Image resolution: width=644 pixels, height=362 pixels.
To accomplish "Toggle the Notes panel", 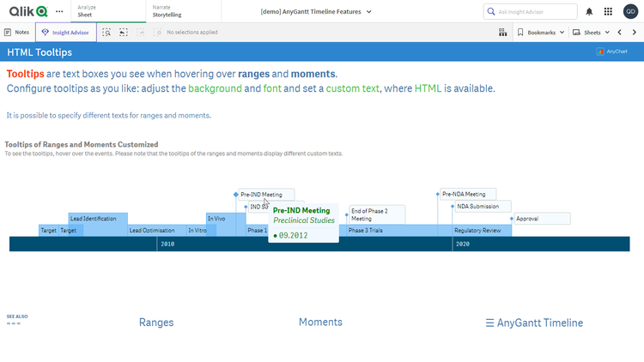I will (x=17, y=32).
